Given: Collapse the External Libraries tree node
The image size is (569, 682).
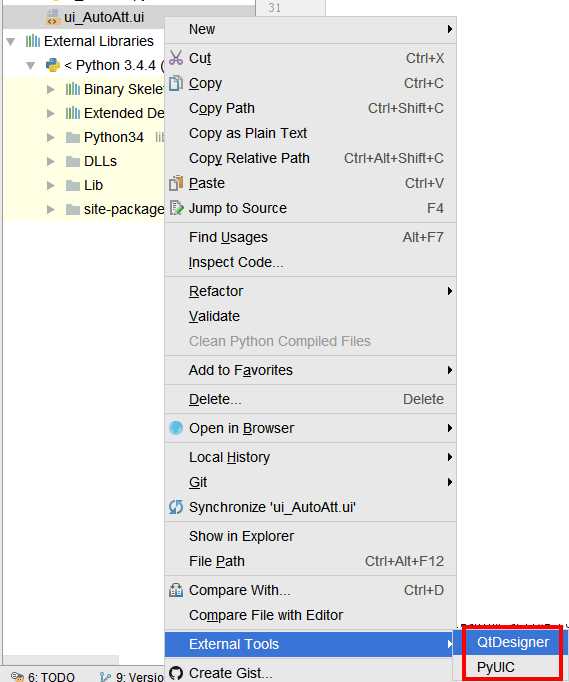Looking at the screenshot, I should tap(11, 41).
